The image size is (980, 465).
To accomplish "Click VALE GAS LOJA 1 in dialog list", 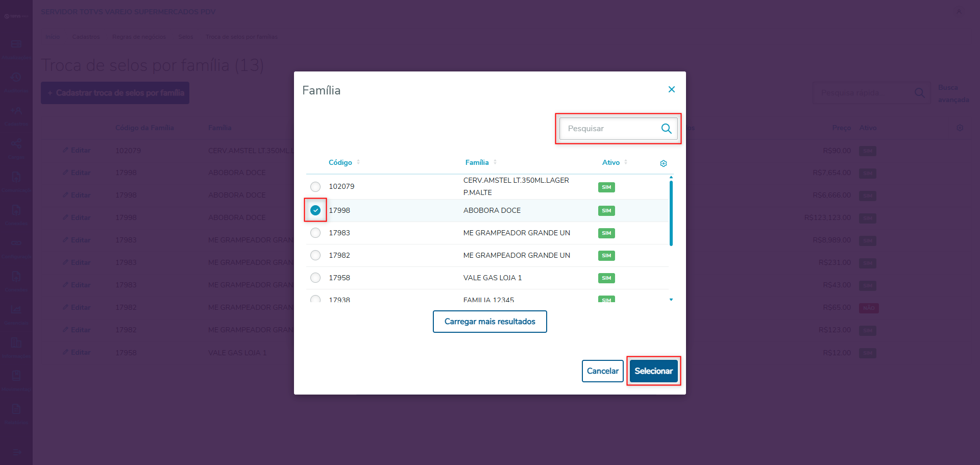I will coord(493,278).
